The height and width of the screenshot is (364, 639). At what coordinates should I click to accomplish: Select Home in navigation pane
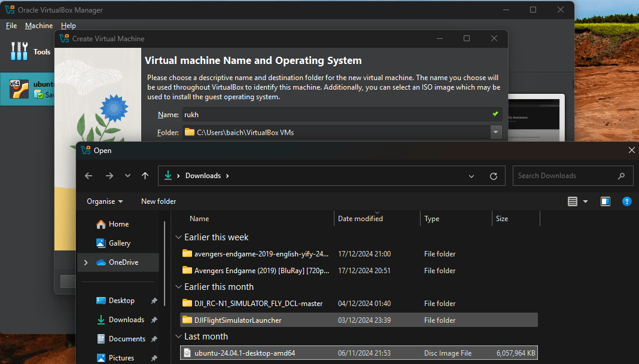(x=118, y=224)
